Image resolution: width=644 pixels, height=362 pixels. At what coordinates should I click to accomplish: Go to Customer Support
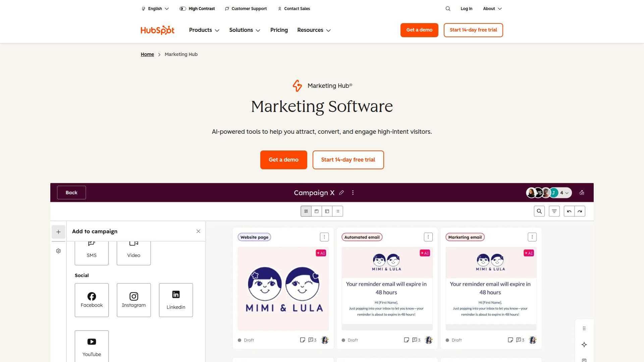(x=246, y=9)
